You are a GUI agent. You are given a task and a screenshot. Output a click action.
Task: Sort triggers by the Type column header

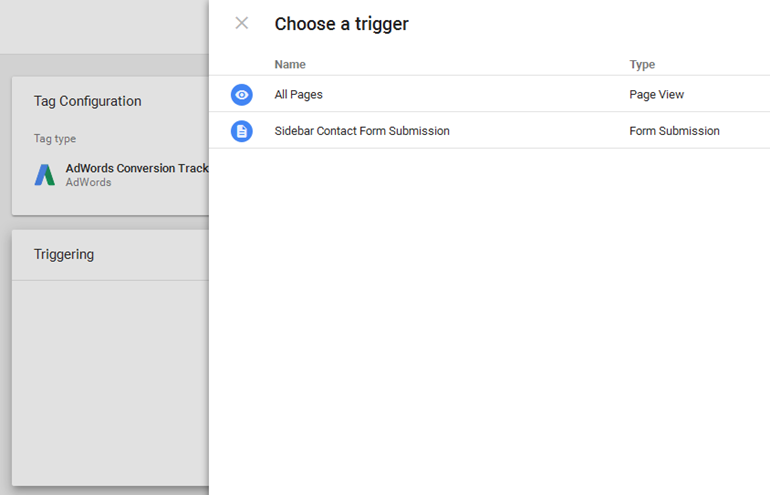(642, 64)
